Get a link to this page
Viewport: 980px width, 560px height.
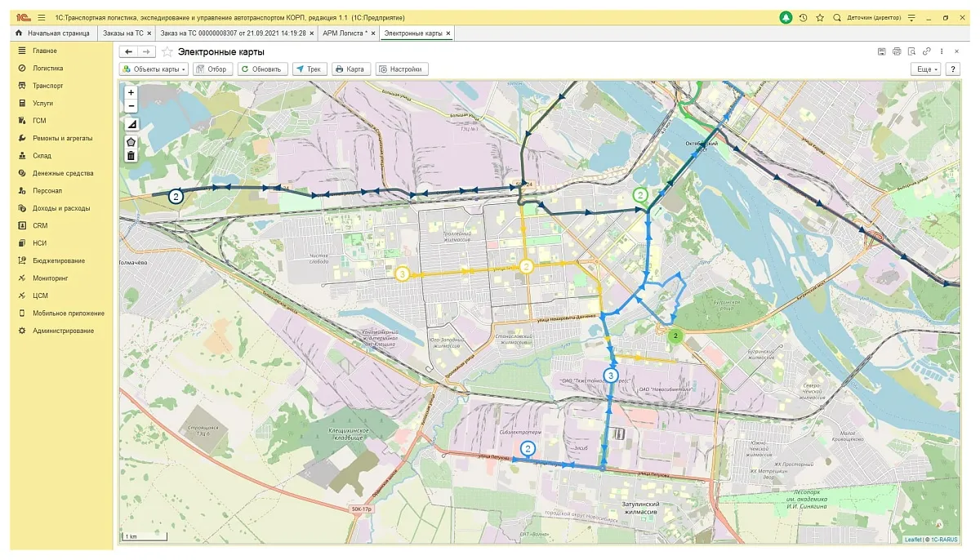pos(927,51)
